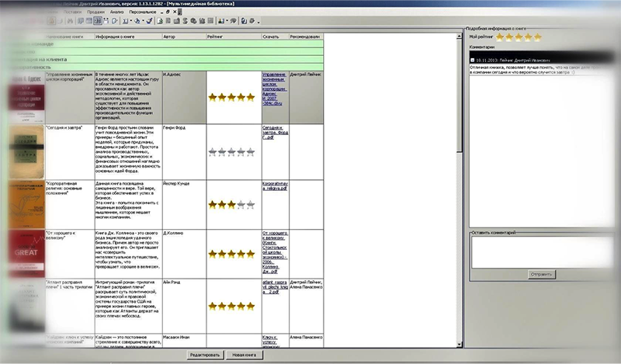
Task: Open the Персональное menu
Action: [x=143, y=12]
